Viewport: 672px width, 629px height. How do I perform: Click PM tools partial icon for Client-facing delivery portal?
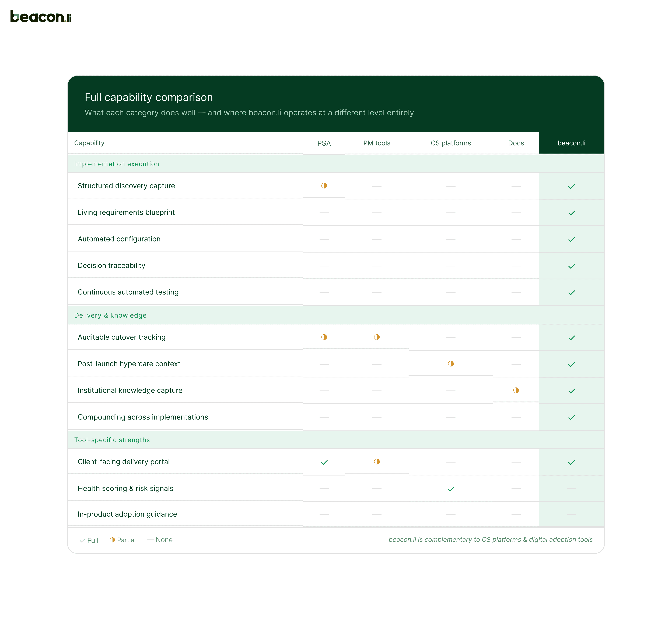click(x=377, y=461)
